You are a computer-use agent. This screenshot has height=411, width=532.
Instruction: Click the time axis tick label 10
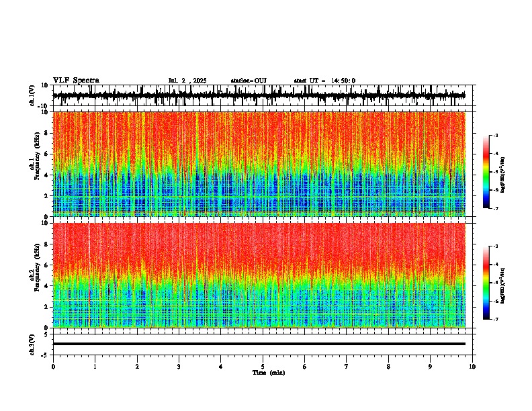(x=472, y=367)
